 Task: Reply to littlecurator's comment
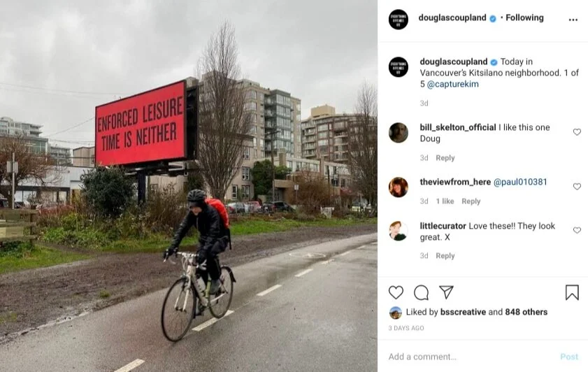click(x=445, y=256)
